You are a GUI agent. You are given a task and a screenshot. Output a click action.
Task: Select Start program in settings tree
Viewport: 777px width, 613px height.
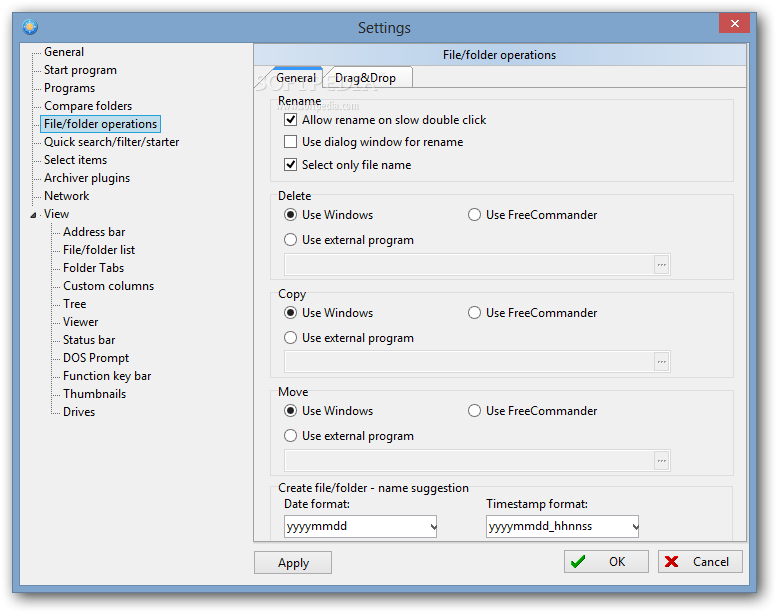click(80, 70)
